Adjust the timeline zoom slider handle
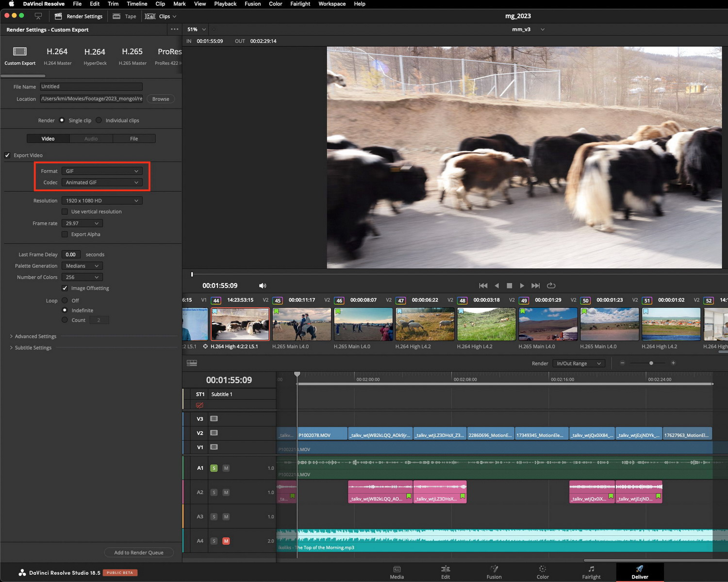Image resolution: width=728 pixels, height=582 pixels. click(x=651, y=363)
